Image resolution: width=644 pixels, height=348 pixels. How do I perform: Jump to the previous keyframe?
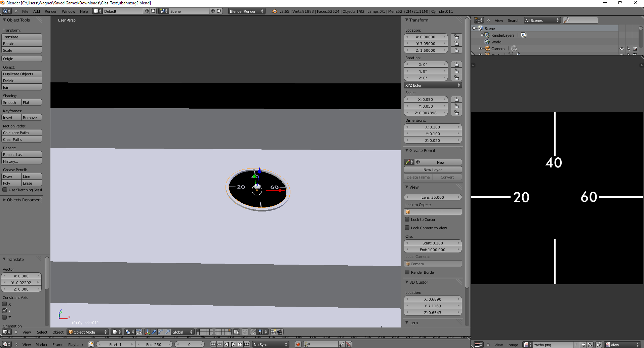pyautogui.click(x=220, y=344)
